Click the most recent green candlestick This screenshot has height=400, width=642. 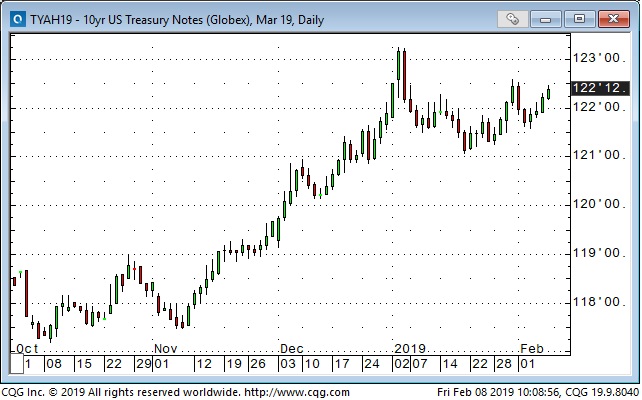pos(548,93)
